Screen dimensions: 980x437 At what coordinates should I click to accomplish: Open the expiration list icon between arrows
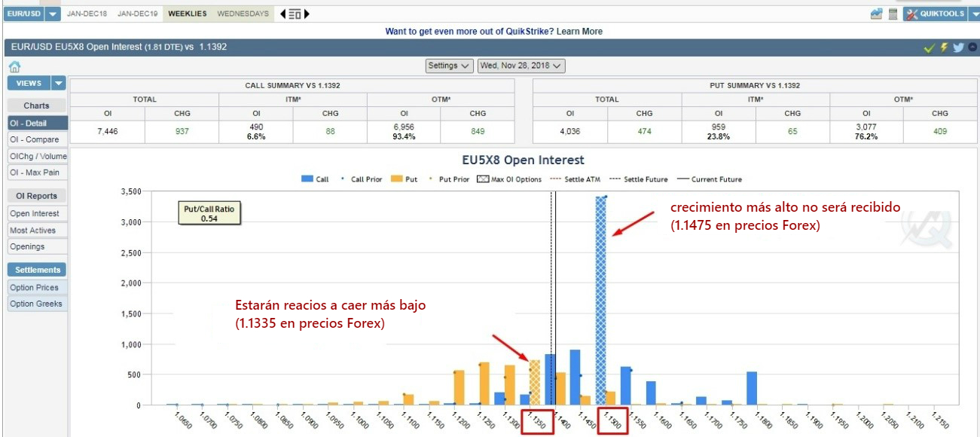click(x=295, y=14)
